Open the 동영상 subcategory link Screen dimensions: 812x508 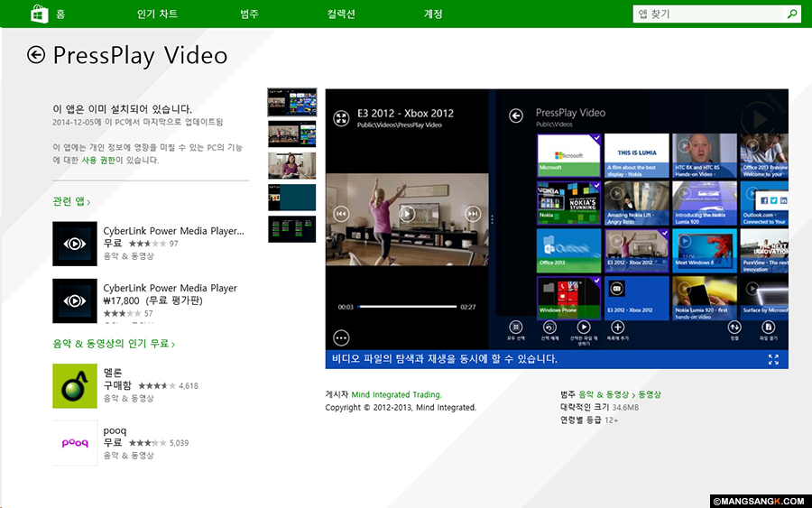pos(650,394)
